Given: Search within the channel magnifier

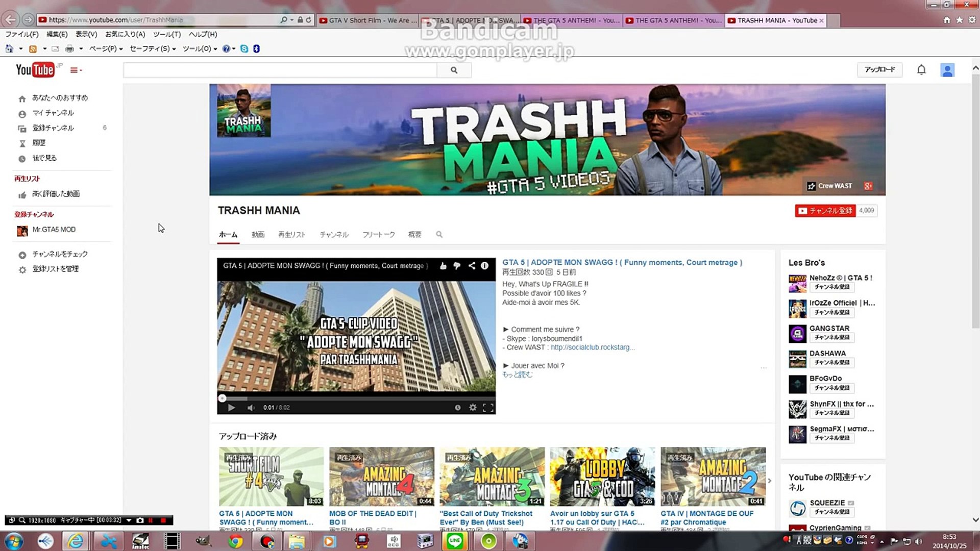Looking at the screenshot, I should pos(439,235).
